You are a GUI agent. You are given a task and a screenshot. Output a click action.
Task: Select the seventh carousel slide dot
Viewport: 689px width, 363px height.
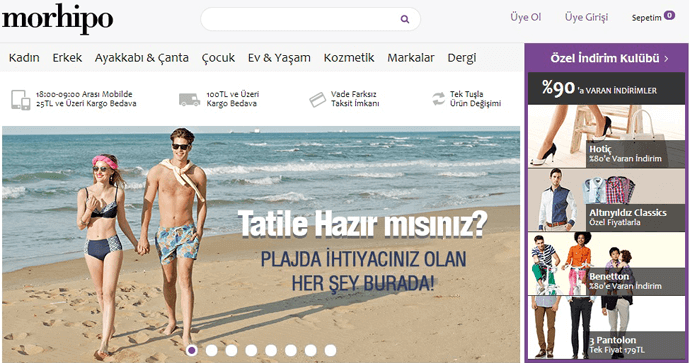(x=310, y=350)
